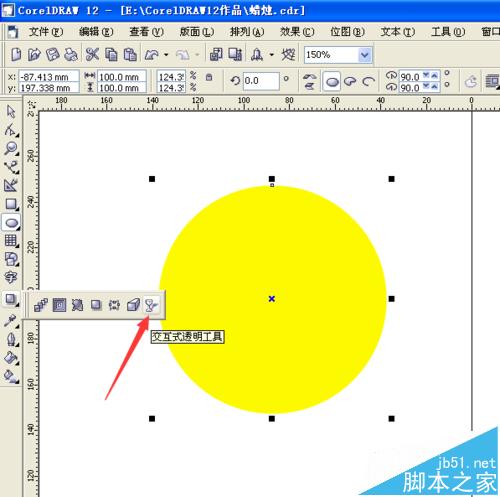500x497 pixels.
Task: Choose Interactive Blend tool in flyout
Action: click(41, 305)
